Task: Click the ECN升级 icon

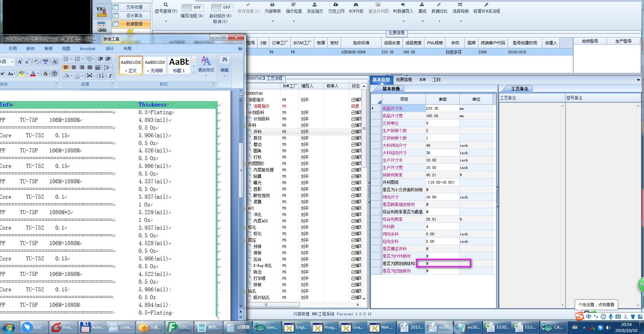Action: point(356,5)
